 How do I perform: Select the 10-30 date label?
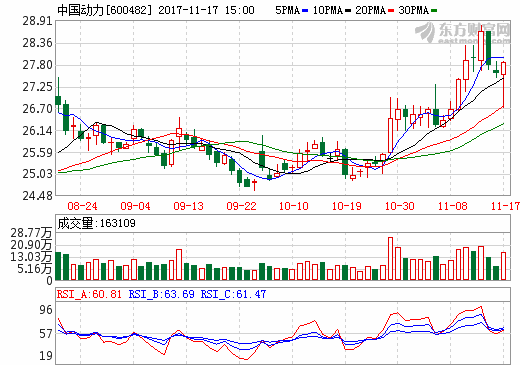400,206
